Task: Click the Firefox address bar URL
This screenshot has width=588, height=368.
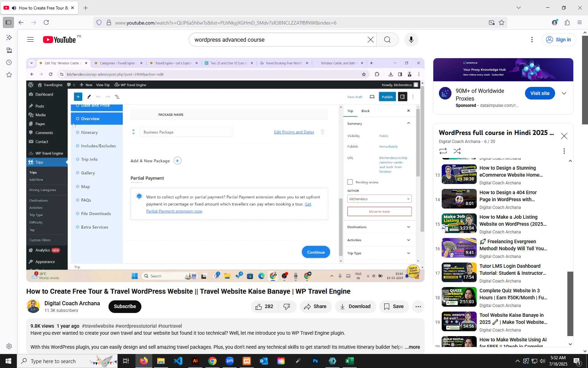Action: coord(226,23)
